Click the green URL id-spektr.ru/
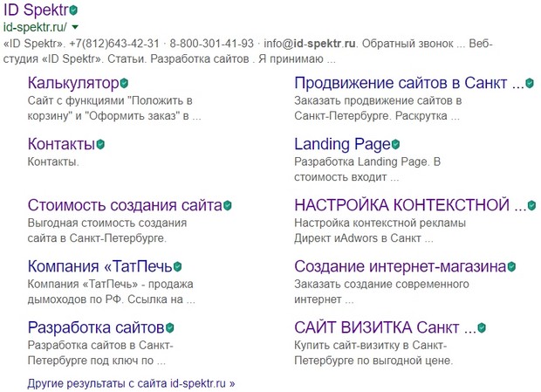 coord(35,26)
